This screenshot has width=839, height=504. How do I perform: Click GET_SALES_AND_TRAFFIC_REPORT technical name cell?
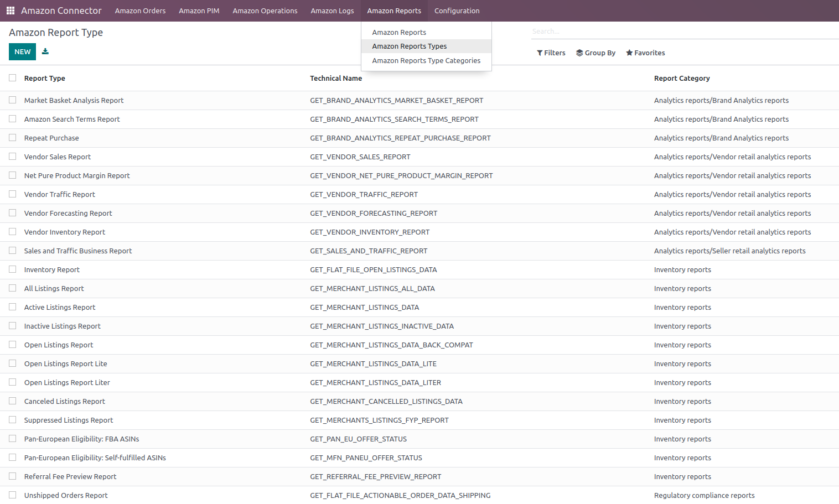pyautogui.click(x=369, y=251)
